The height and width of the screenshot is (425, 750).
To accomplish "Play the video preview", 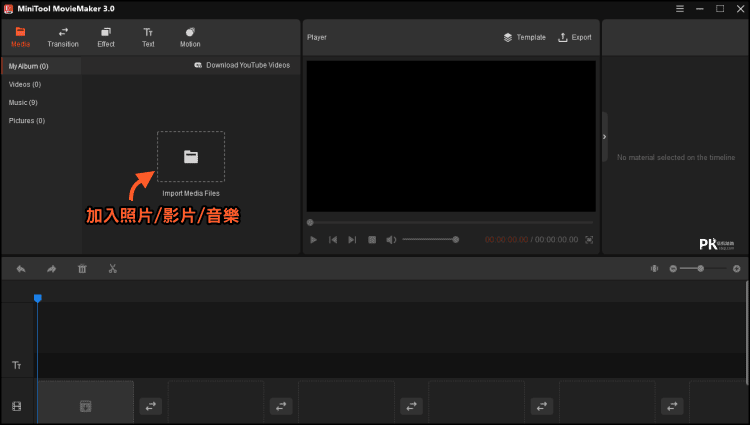I will 313,240.
